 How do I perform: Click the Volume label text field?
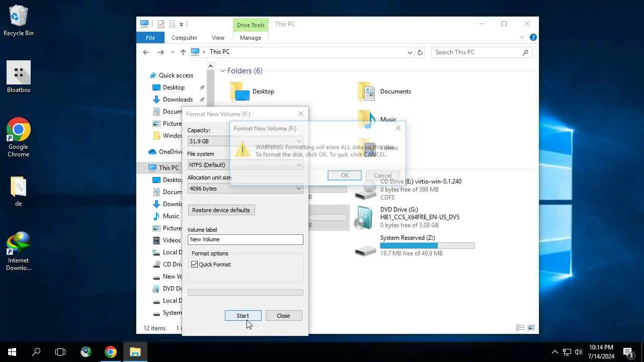(x=246, y=239)
